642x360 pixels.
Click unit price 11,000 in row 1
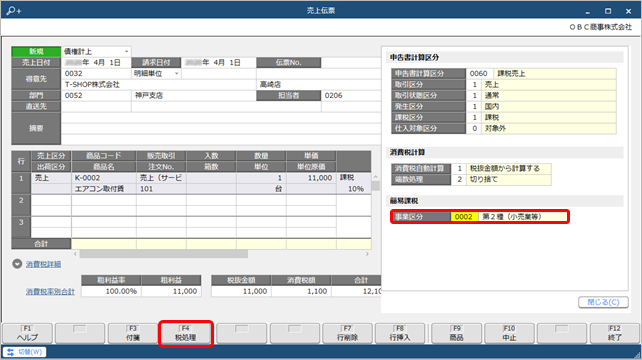pyautogui.click(x=311, y=178)
